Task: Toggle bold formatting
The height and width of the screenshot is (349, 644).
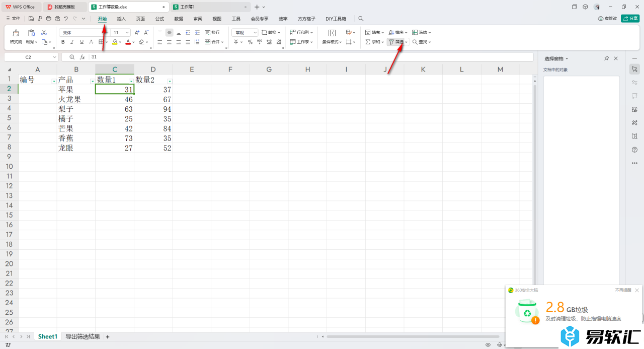Action: point(63,42)
